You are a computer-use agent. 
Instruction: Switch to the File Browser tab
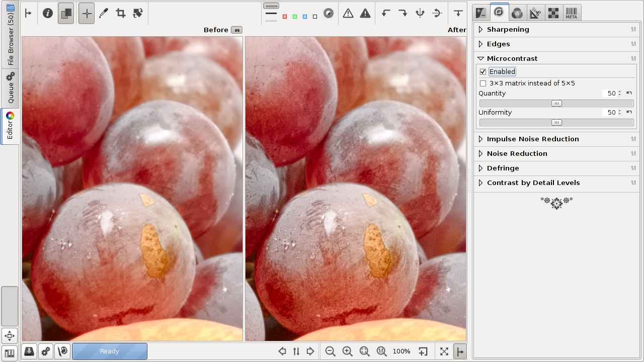coord(10,34)
